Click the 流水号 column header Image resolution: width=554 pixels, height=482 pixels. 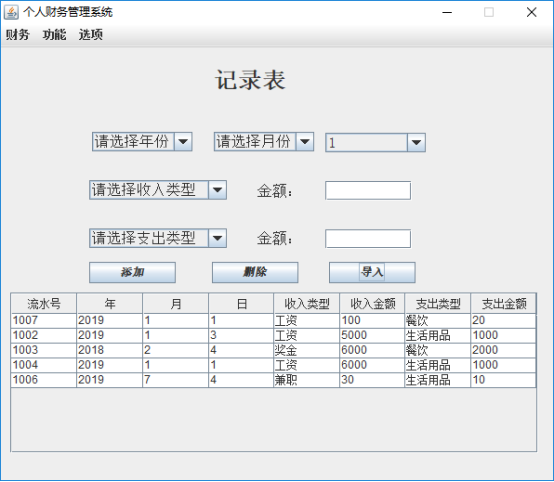(44, 304)
